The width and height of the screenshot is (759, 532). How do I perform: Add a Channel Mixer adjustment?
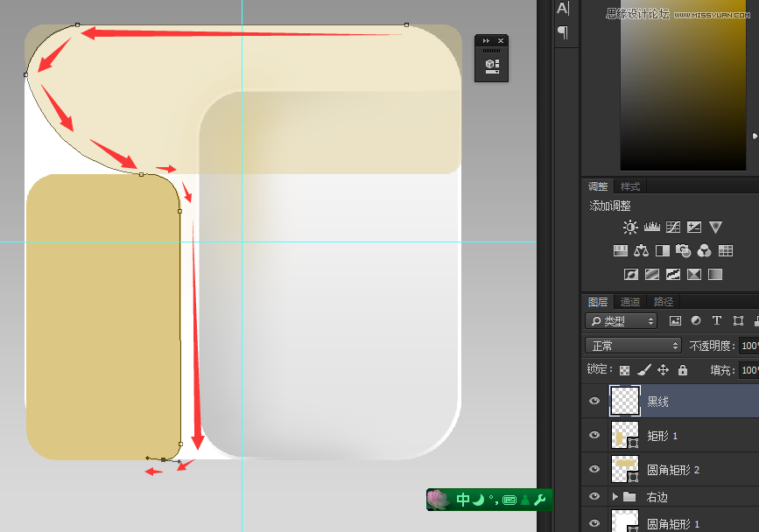(705, 250)
